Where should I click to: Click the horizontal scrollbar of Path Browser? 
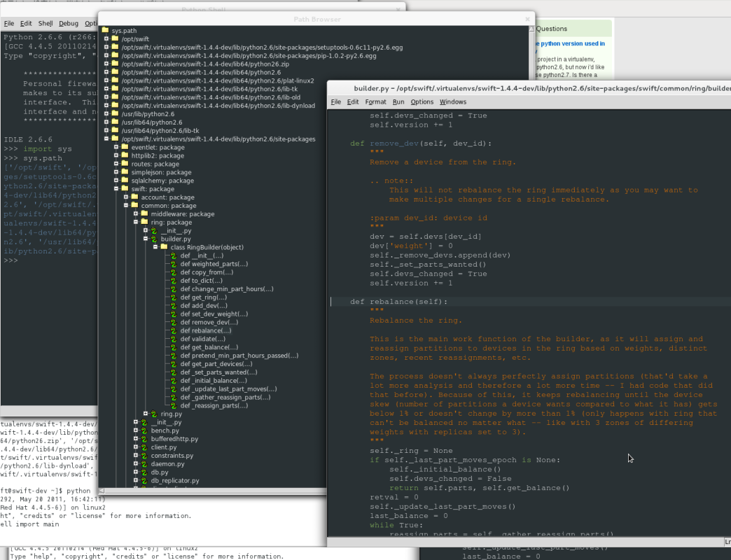(x=210, y=491)
